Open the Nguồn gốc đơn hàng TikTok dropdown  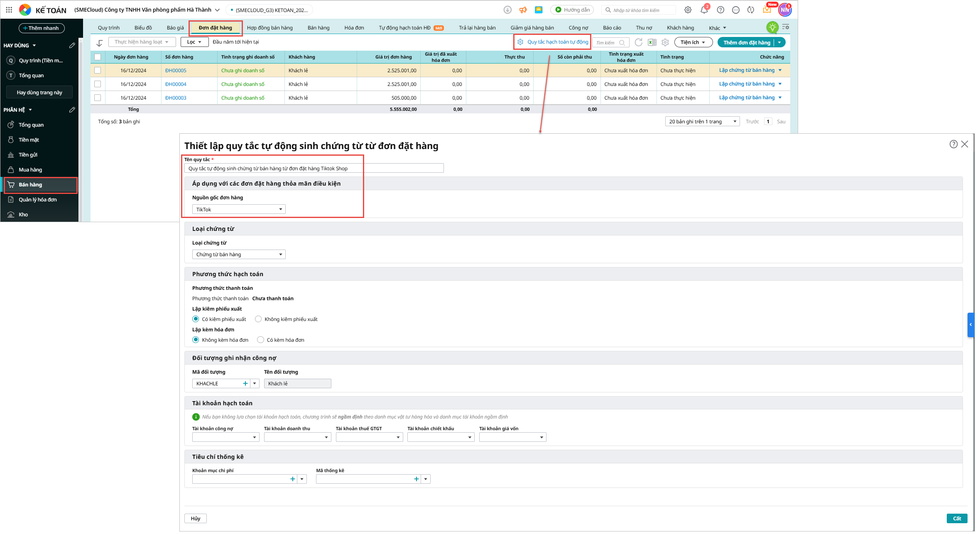click(x=239, y=209)
